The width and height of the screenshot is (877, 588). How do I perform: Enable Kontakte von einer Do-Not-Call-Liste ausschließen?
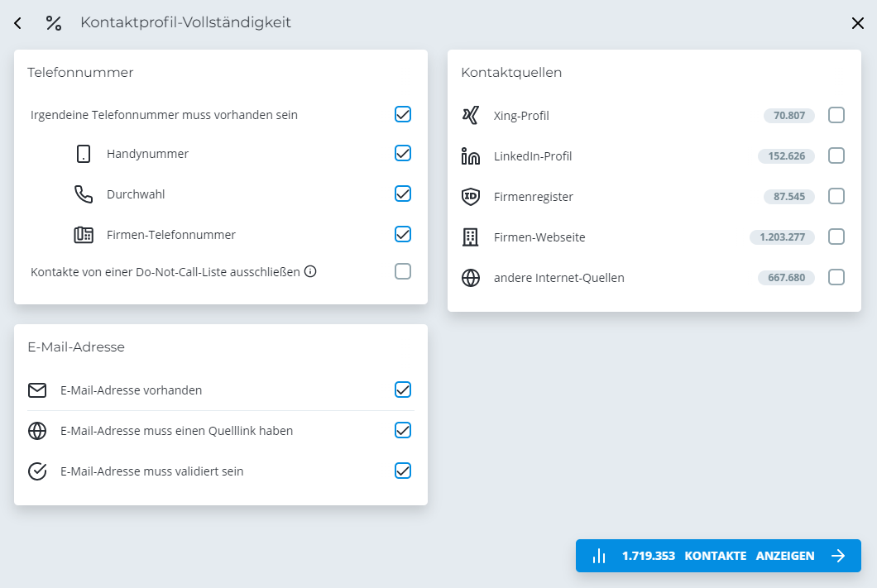click(x=403, y=271)
